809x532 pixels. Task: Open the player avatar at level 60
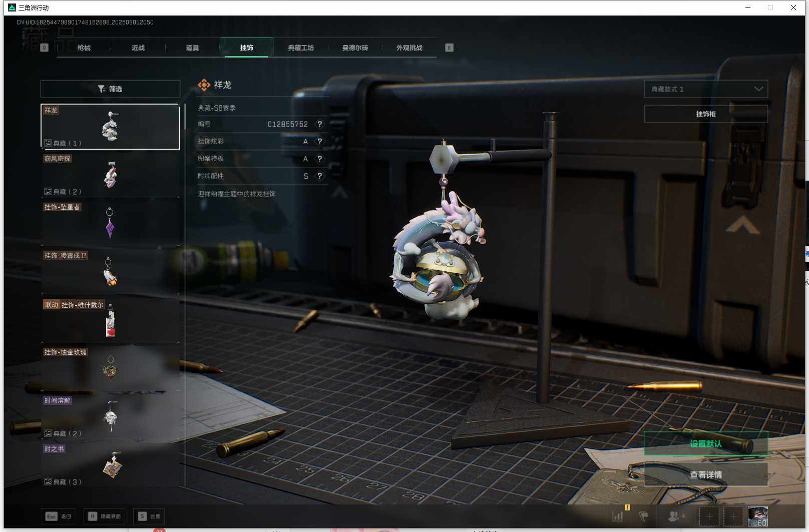[757, 516]
